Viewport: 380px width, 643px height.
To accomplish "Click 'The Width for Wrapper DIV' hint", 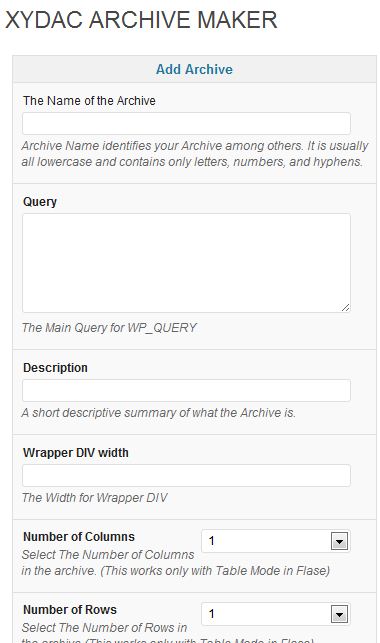I will (95, 497).
